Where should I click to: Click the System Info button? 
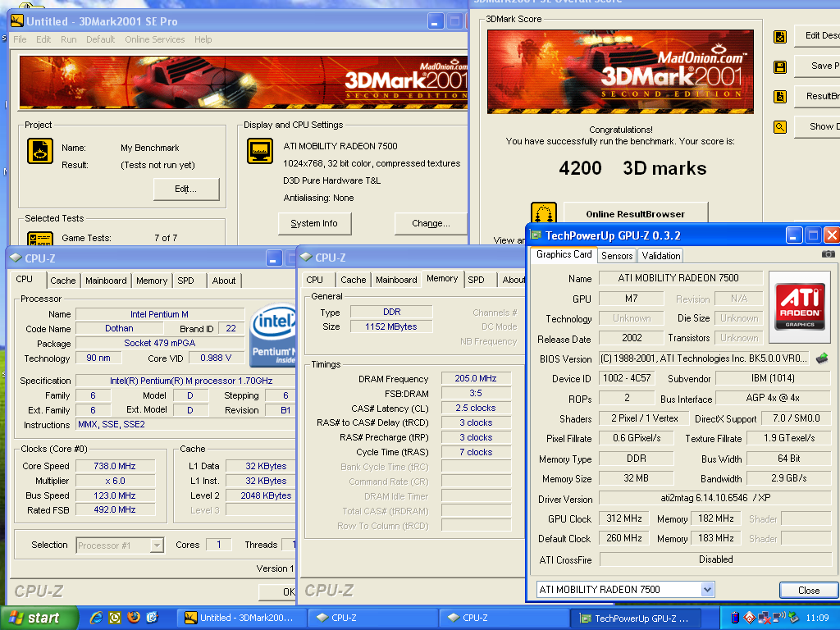pos(314,223)
